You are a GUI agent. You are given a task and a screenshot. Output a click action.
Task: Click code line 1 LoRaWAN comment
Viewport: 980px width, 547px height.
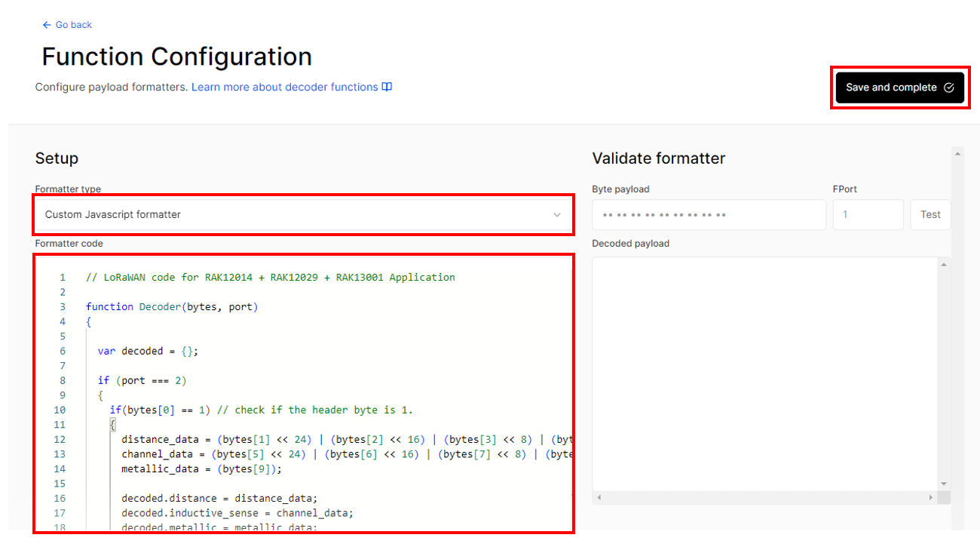[271, 277]
